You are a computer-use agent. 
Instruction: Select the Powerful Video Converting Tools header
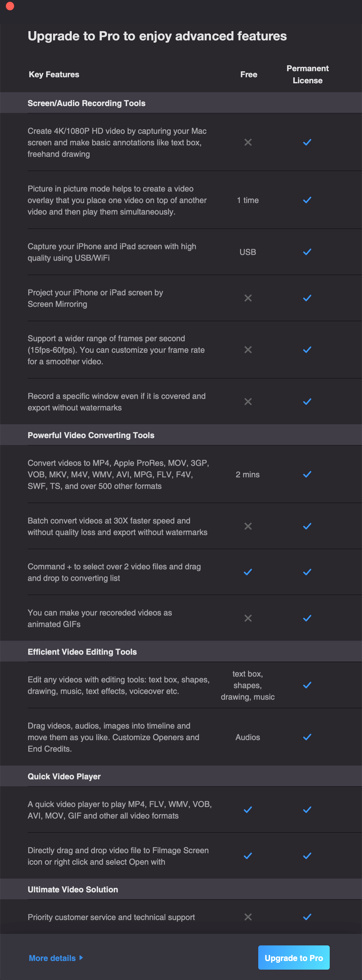tap(91, 435)
